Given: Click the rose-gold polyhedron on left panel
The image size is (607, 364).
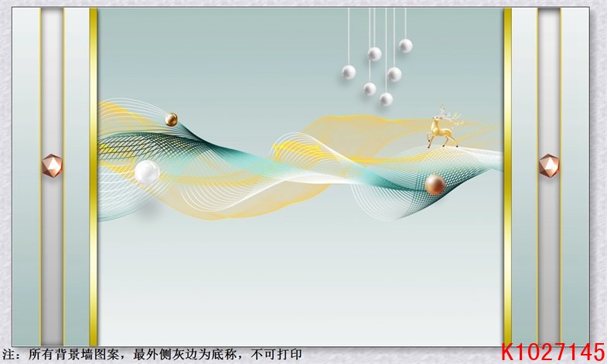Looking at the screenshot, I should 52,165.
